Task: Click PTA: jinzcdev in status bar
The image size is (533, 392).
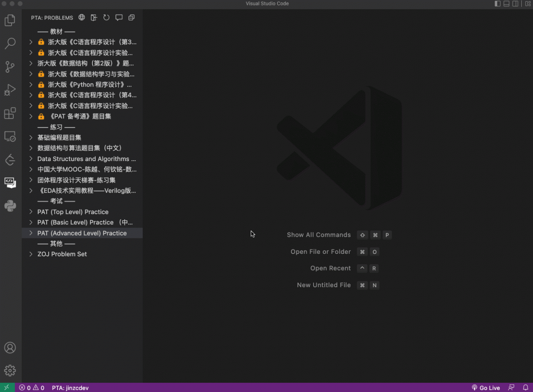Action: click(70, 387)
